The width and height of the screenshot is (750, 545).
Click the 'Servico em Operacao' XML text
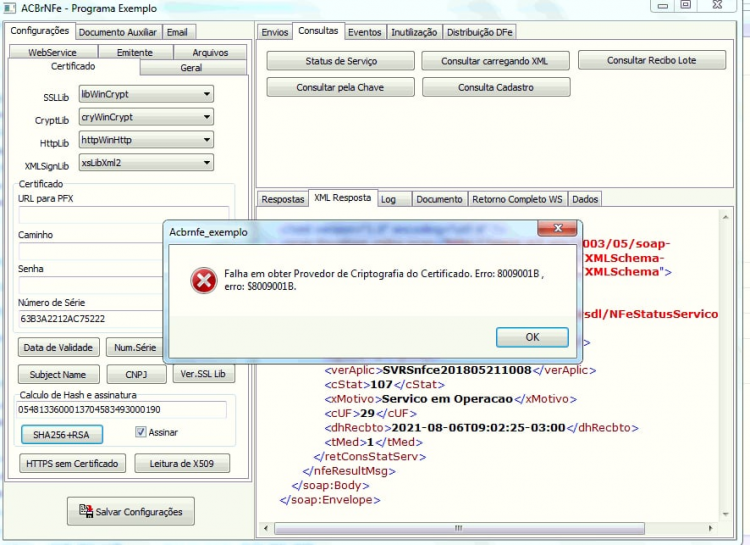(447, 399)
